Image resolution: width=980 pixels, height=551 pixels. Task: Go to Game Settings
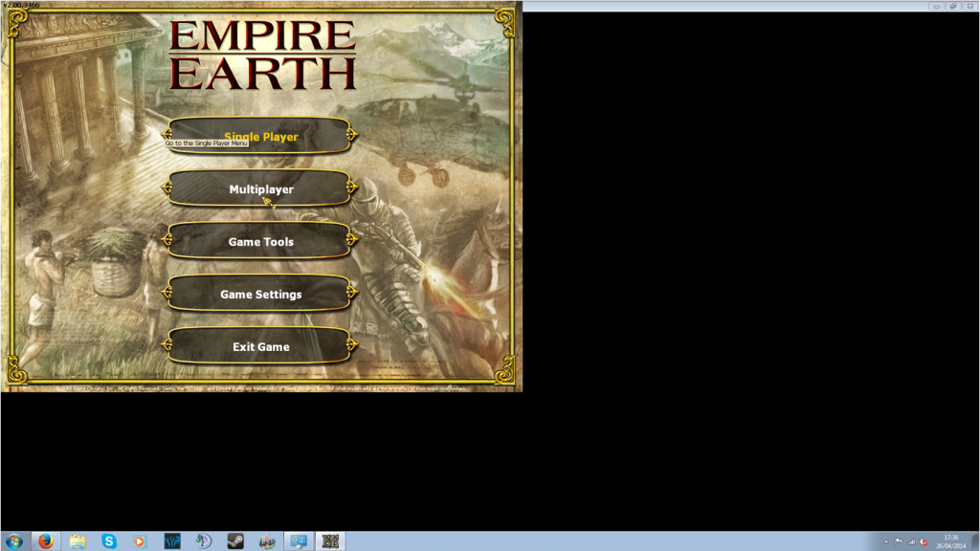[260, 295]
